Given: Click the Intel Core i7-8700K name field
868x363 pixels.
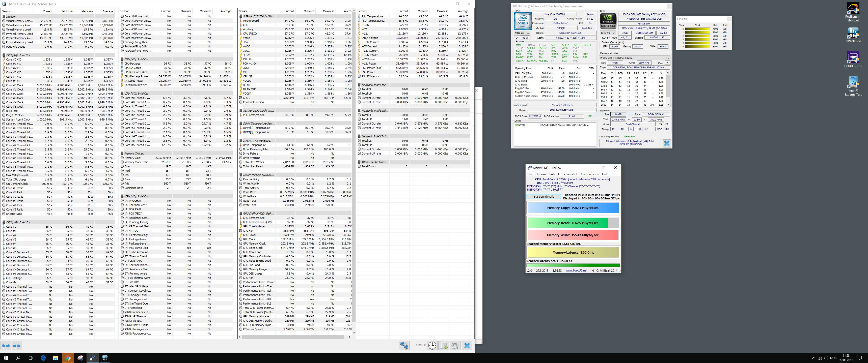Looking at the screenshot, I should (x=555, y=14).
